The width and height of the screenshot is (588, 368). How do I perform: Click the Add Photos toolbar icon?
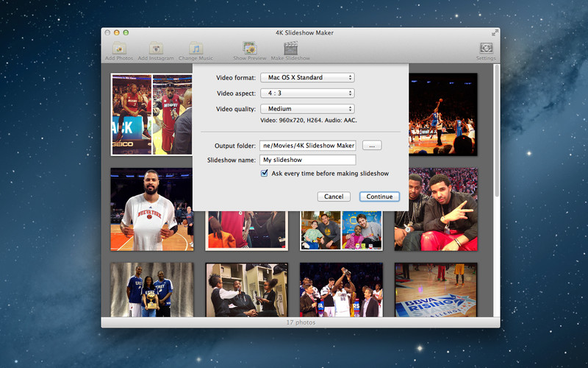pyautogui.click(x=118, y=48)
